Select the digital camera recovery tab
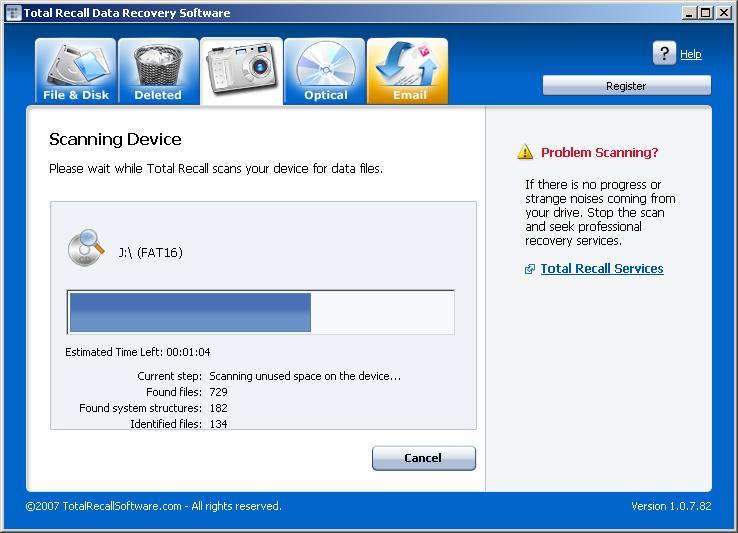738x533 pixels. point(241,71)
